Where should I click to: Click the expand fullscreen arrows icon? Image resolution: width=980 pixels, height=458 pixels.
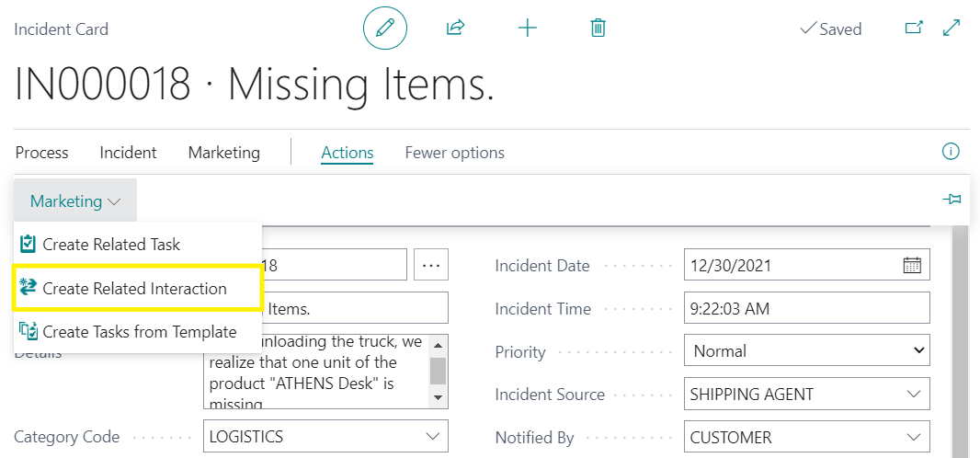click(952, 29)
